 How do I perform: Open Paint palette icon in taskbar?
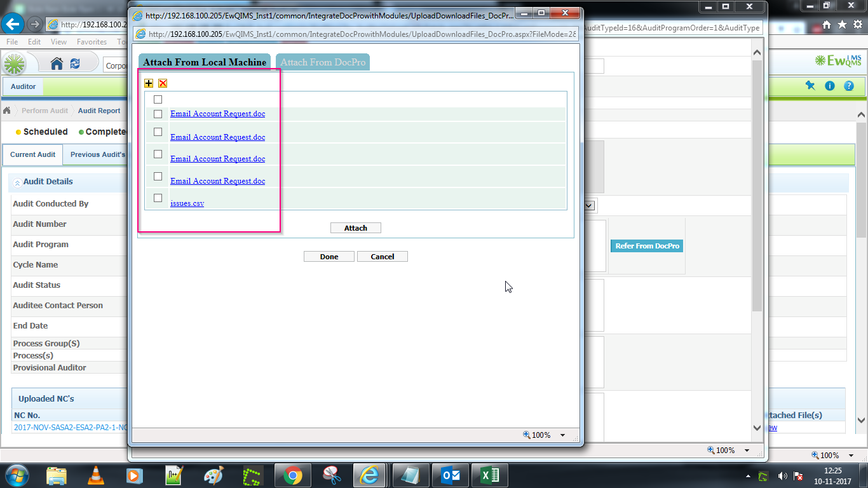214,475
